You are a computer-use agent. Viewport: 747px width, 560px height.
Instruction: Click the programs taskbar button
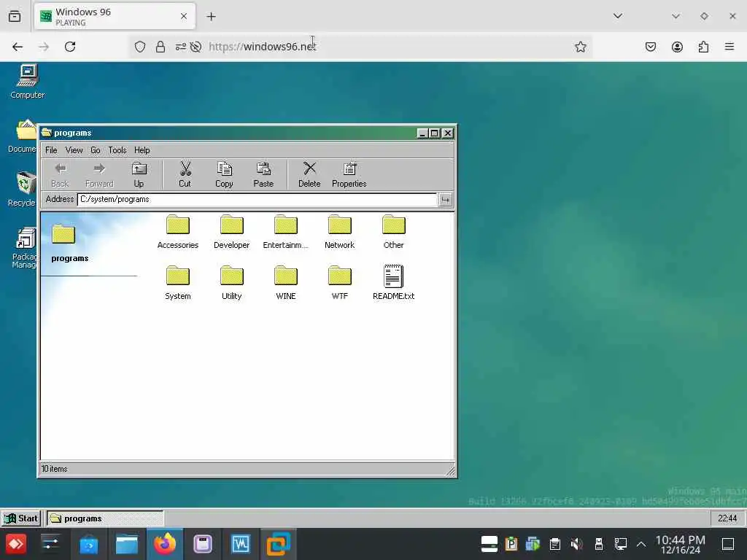point(105,518)
